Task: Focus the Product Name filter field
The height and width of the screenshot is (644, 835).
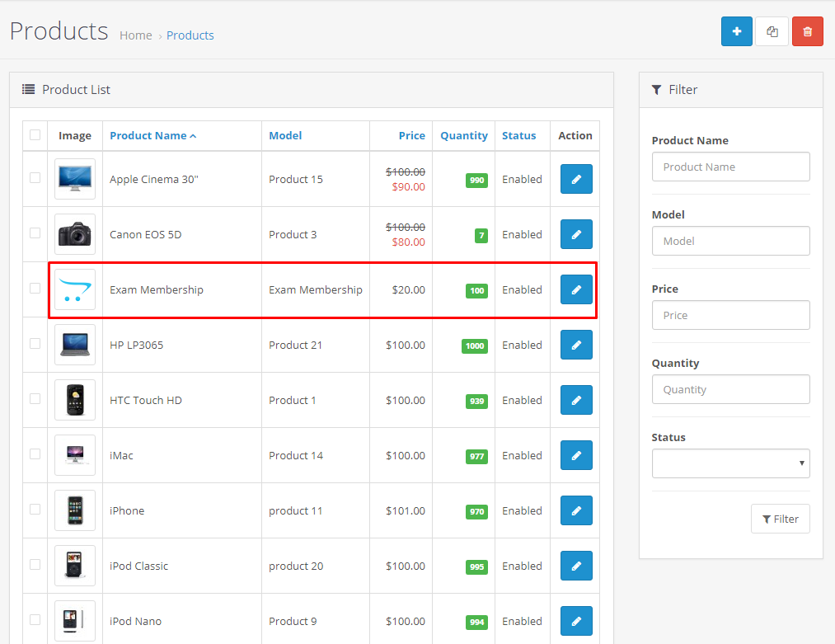Action: (x=730, y=167)
